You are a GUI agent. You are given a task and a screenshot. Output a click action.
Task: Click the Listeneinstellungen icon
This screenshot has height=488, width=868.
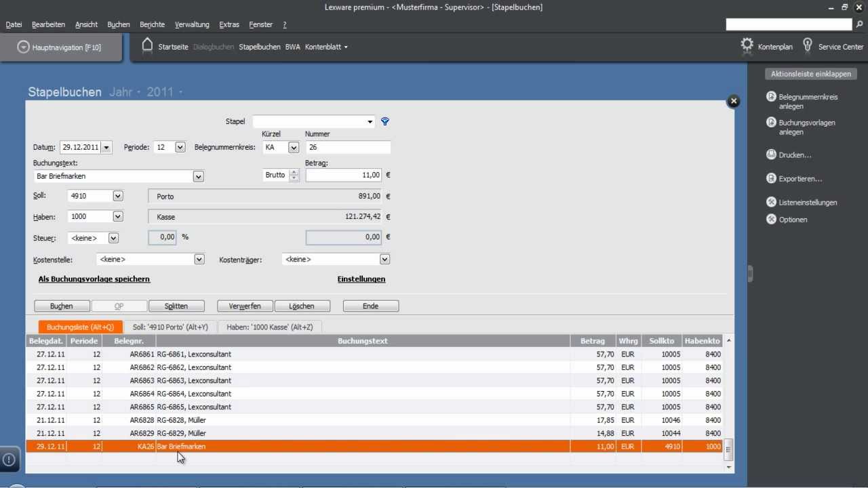[771, 202]
